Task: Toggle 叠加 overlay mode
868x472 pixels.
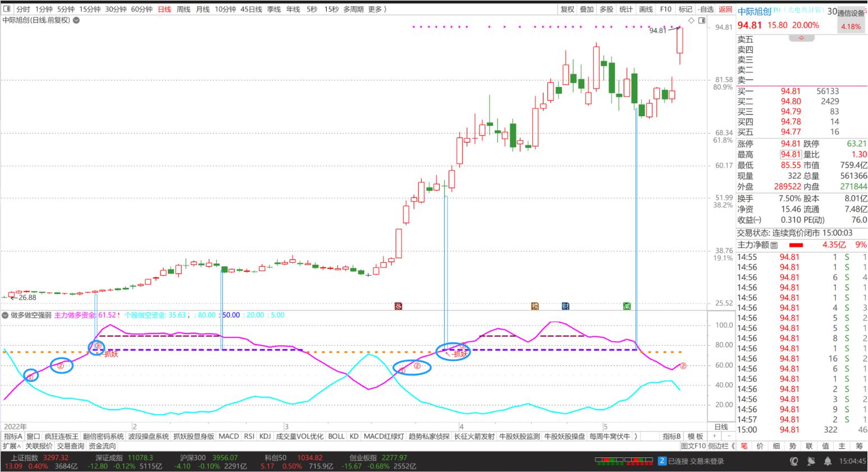Action: pyautogui.click(x=587, y=9)
